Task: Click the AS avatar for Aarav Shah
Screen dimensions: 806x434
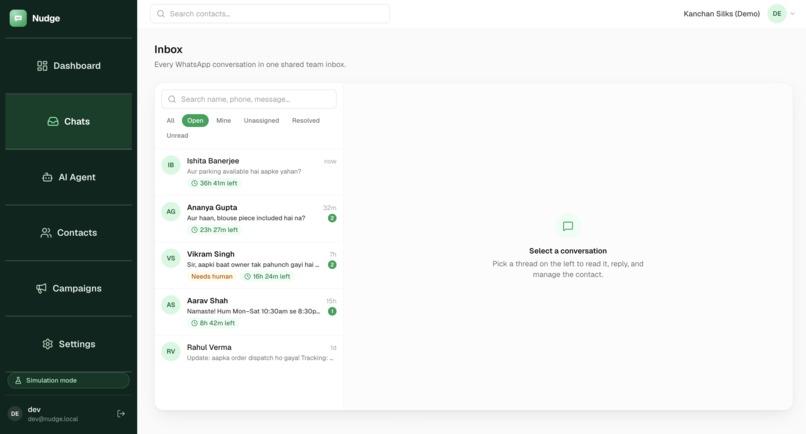Action: click(171, 304)
